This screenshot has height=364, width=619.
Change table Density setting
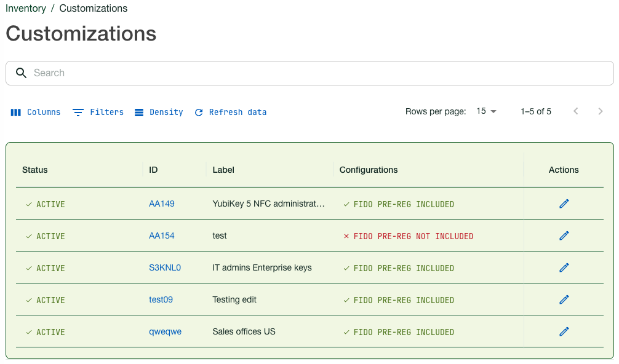coord(159,112)
